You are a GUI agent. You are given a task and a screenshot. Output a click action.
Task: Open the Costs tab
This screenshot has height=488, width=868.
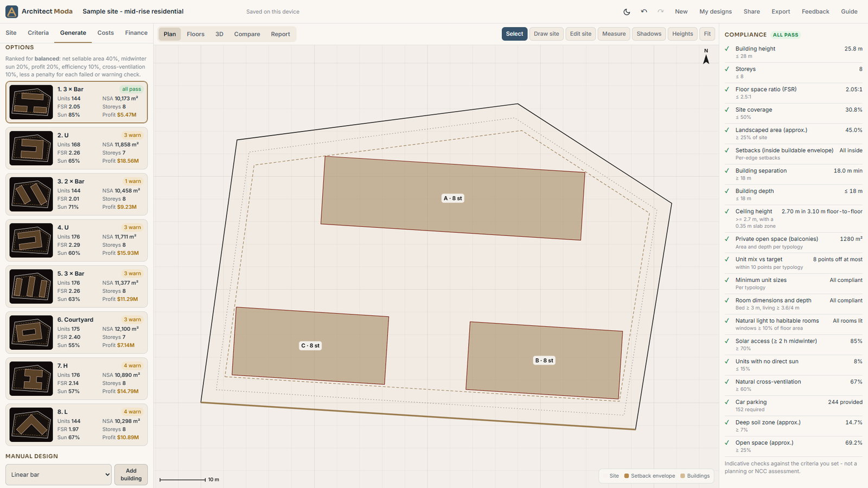106,33
